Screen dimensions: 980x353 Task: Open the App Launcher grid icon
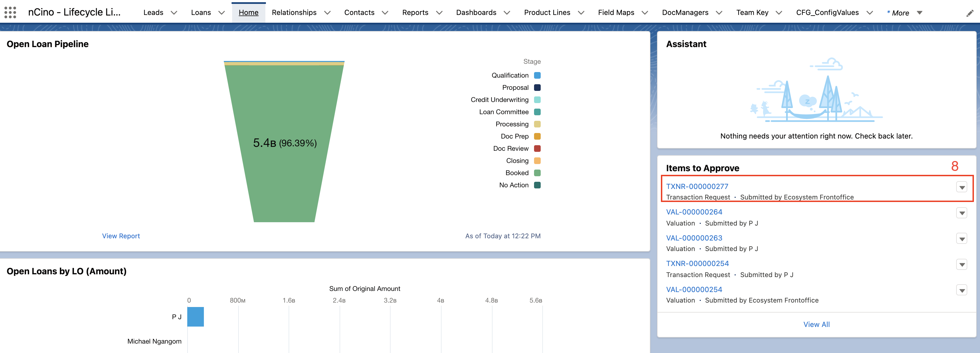pyautogui.click(x=10, y=12)
